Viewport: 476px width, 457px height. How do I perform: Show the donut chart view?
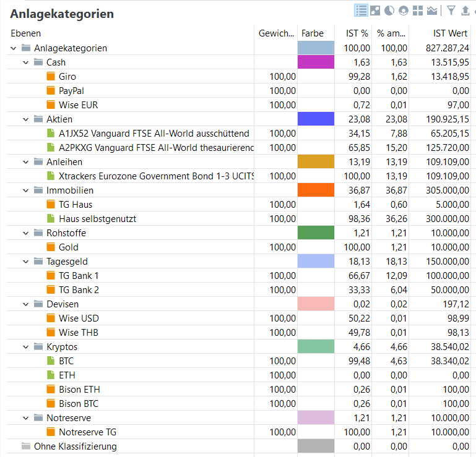[x=404, y=11]
